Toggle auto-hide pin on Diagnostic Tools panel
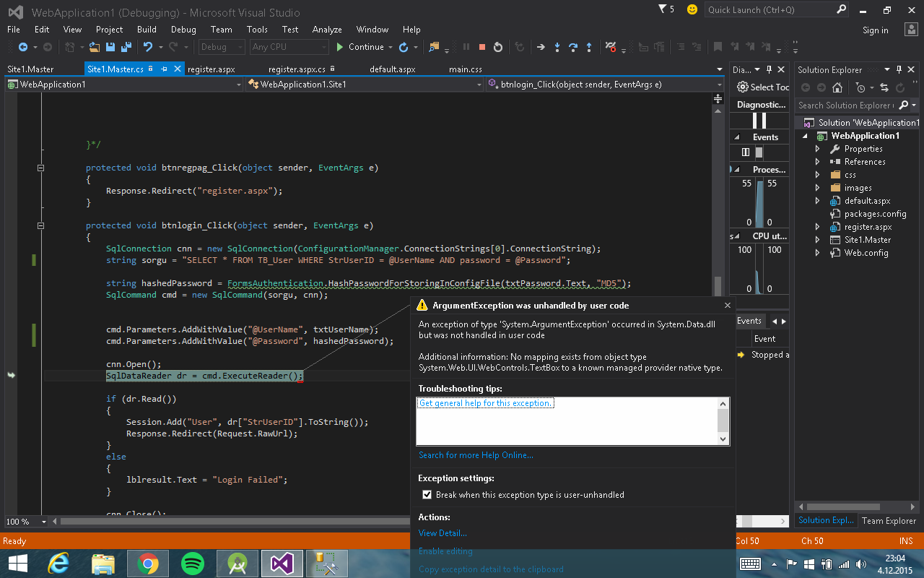Viewport: 924px width, 578px height. [x=770, y=69]
